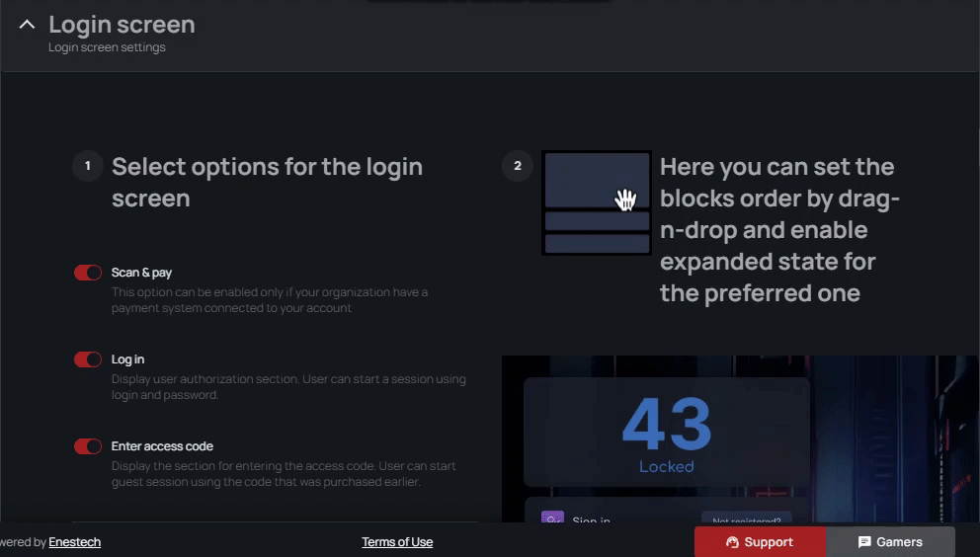Click the drag-n-drop blocks illustration
Screen dimensions: 980x557
click(x=597, y=202)
